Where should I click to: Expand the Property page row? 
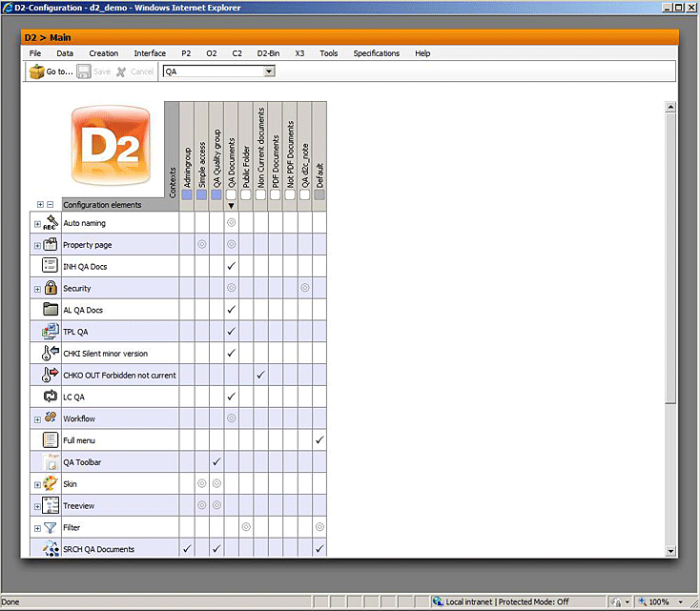tap(37, 245)
